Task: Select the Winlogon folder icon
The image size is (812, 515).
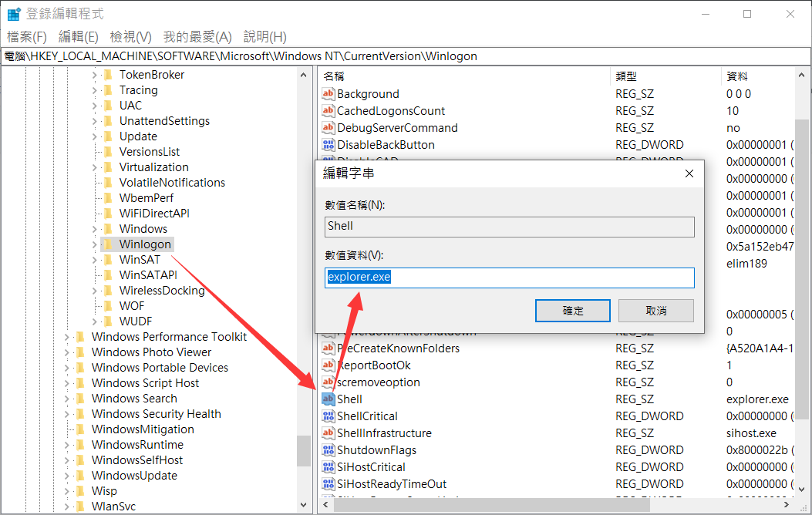Action: tap(108, 244)
